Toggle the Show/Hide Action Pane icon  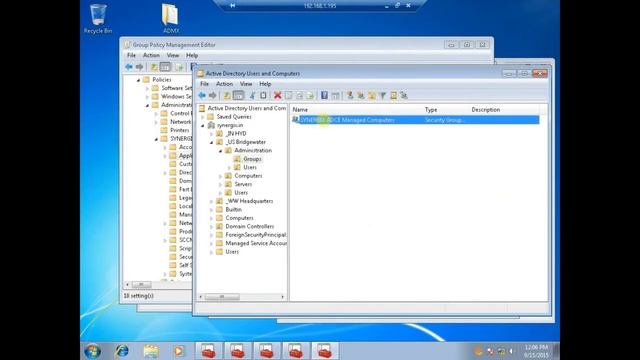[336, 96]
